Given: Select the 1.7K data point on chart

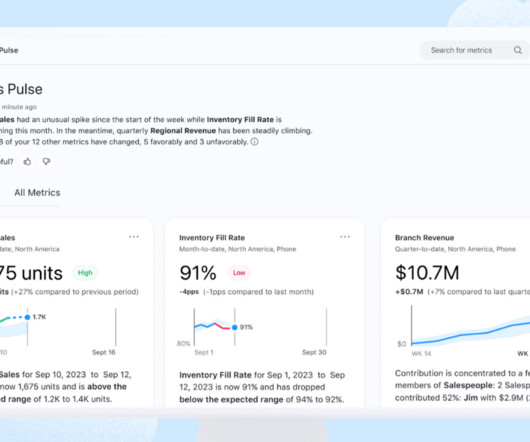Looking at the screenshot, I should [27, 317].
